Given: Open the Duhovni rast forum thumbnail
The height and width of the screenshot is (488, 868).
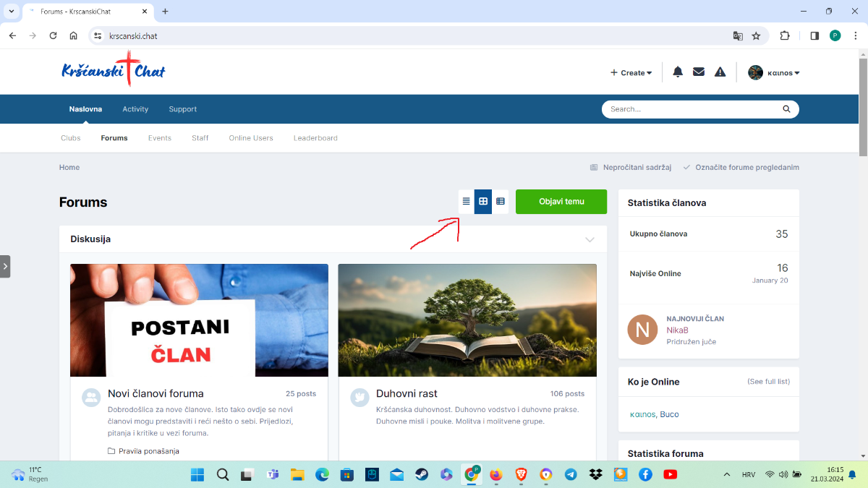Looking at the screenshot, I should 467,320.
